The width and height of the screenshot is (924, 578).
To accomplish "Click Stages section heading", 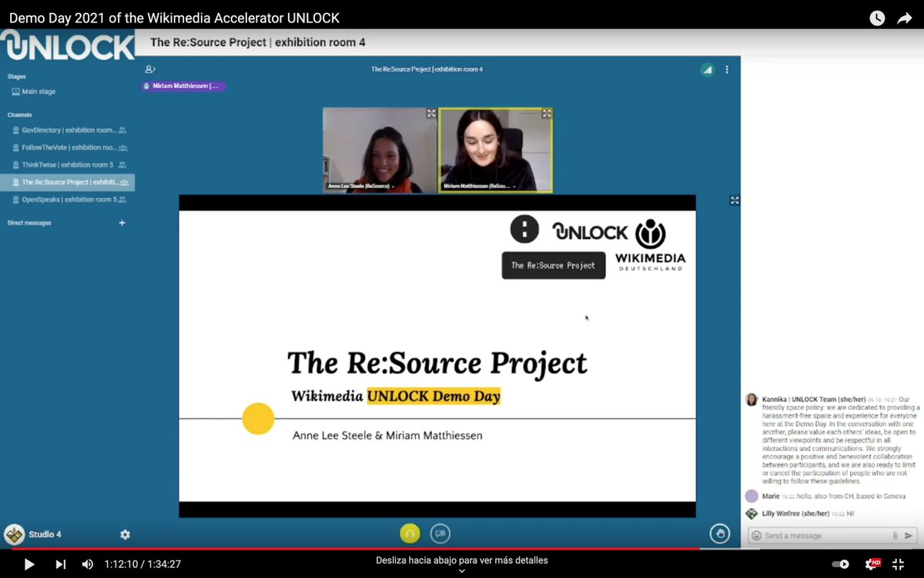I will 16,76.
